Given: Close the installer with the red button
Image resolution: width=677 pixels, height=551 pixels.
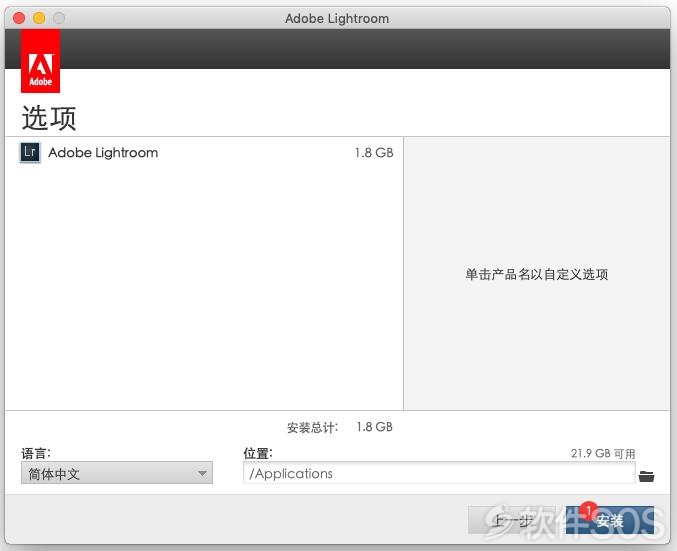Looking at the screenshot, I should (x=19, y=18).
